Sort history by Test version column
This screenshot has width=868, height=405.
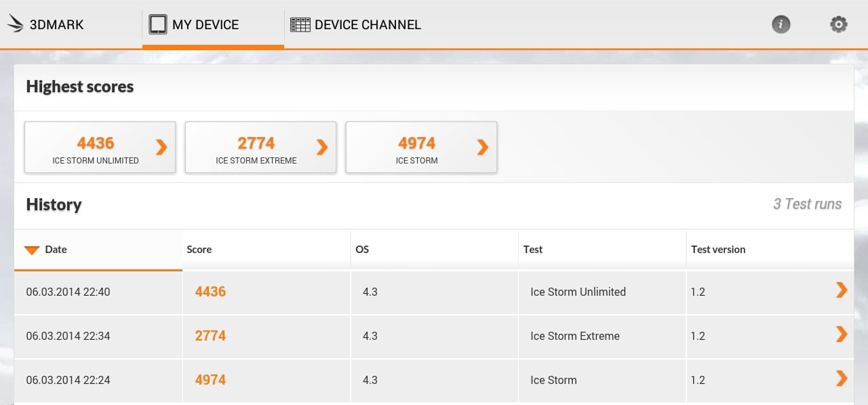770,250
